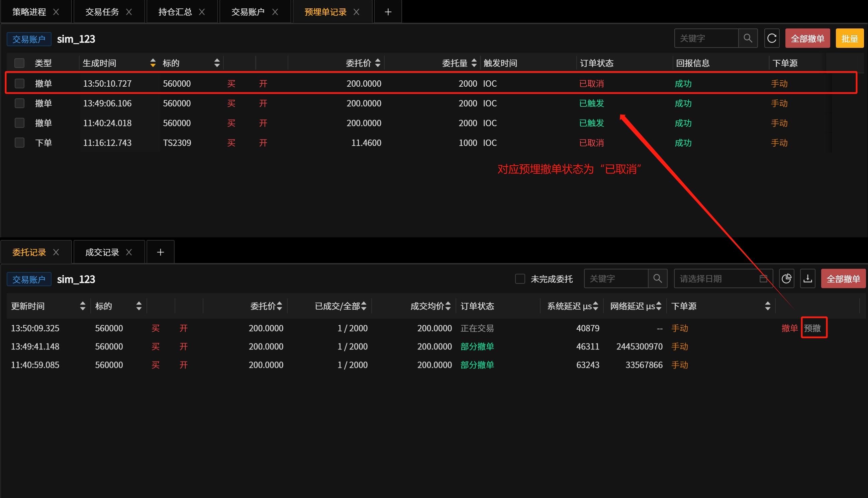Image resolution: width=868 pixels, height=498 pixels.
Task: Sort by 委托价 in 委托记录 table
Action: [x=280, y=306]
